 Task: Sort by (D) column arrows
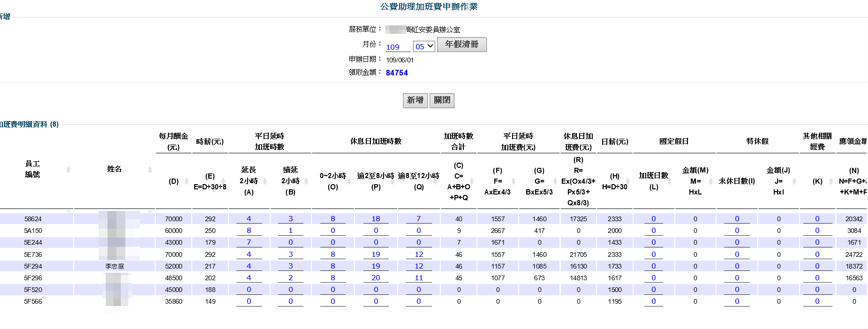[x=186, y=181]
